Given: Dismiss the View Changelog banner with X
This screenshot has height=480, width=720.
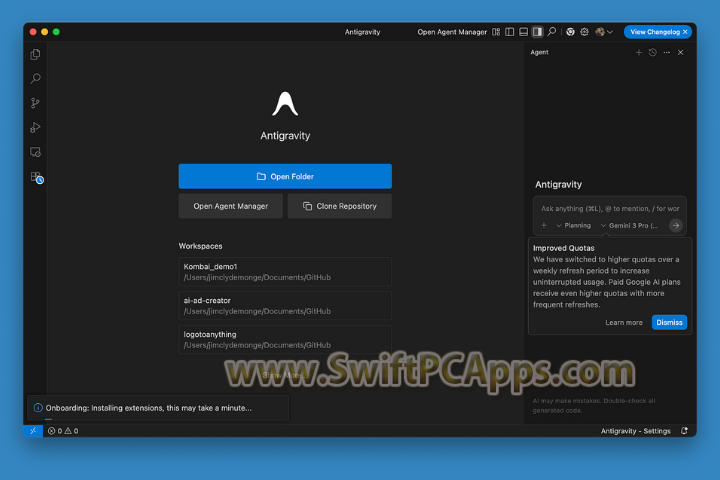Looking at the screenshot, I should [x=685, y=32].
